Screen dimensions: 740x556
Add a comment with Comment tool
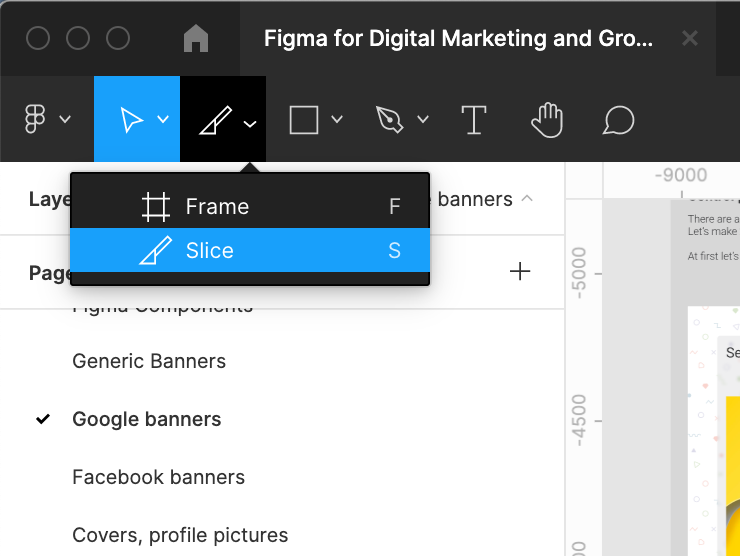point(618,120)
